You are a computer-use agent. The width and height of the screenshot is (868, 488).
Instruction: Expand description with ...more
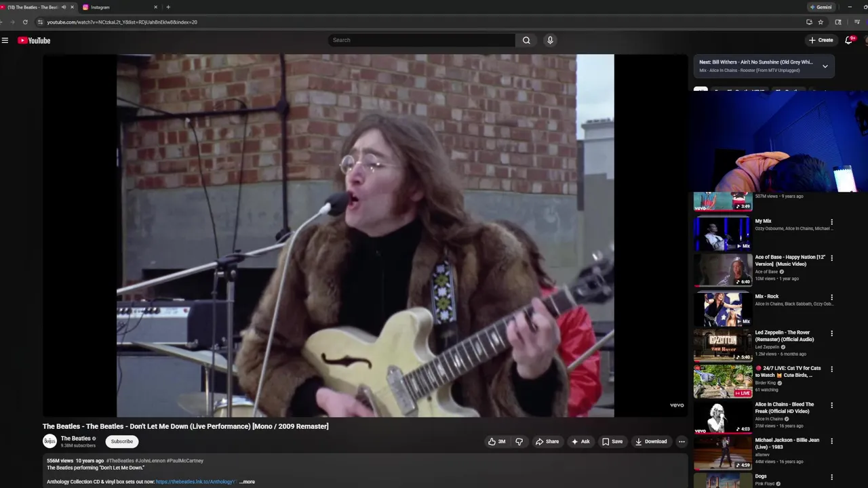click(x=248, y=482)
